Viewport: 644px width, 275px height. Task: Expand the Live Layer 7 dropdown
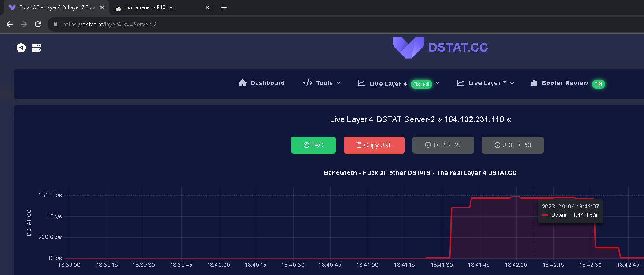pos(486,83)
